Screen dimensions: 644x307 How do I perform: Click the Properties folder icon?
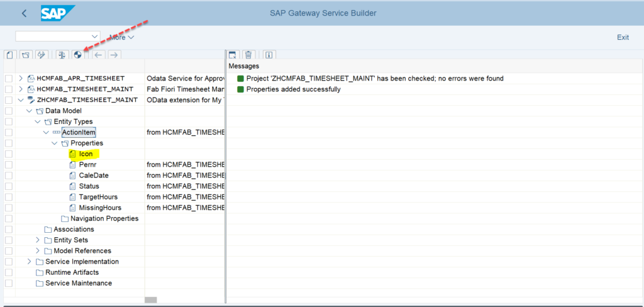pos(65,143)
